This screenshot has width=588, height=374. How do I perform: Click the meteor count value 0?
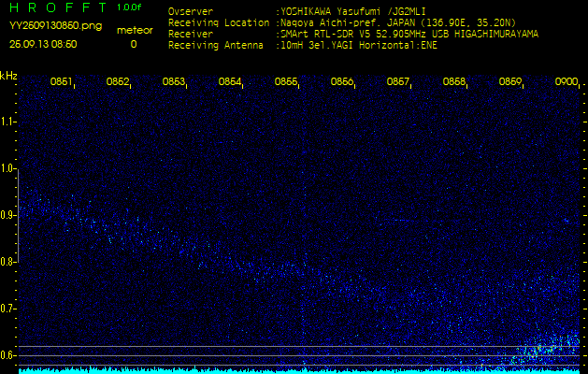coord(133,44)
